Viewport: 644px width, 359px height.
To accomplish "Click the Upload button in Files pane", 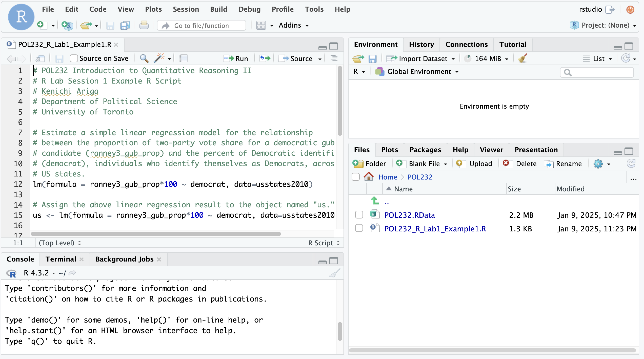I will [x=474, y=164].
